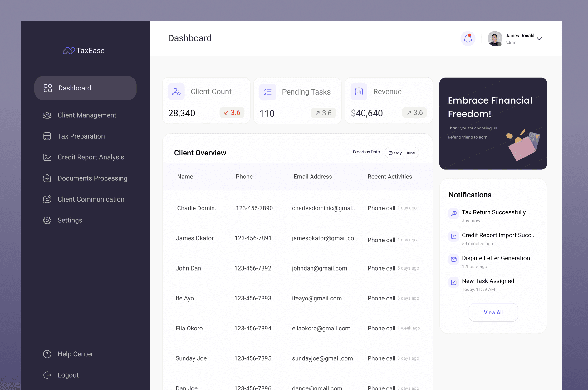
Task: Open the Help Center link
Action: 75,354
